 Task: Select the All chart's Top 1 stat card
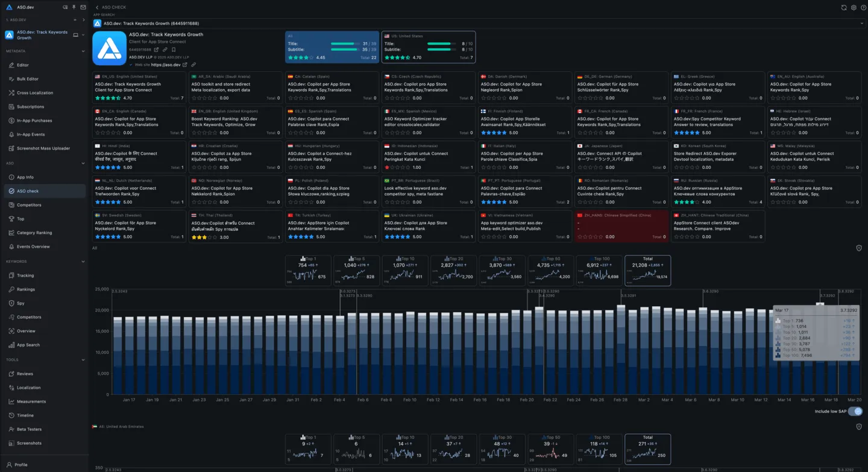tap(307, 271)
